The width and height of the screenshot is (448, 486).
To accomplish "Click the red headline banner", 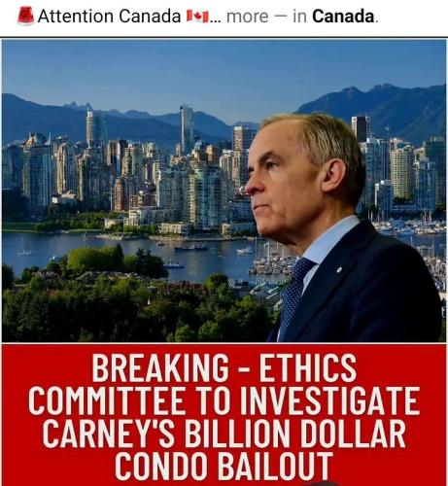I will (224, 415).
